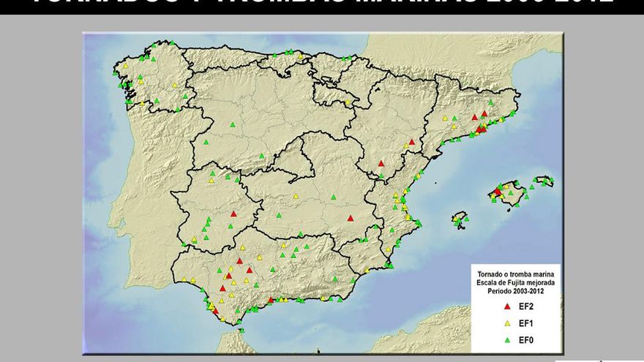Click the red marker near Zaragoza

point(412,142)
